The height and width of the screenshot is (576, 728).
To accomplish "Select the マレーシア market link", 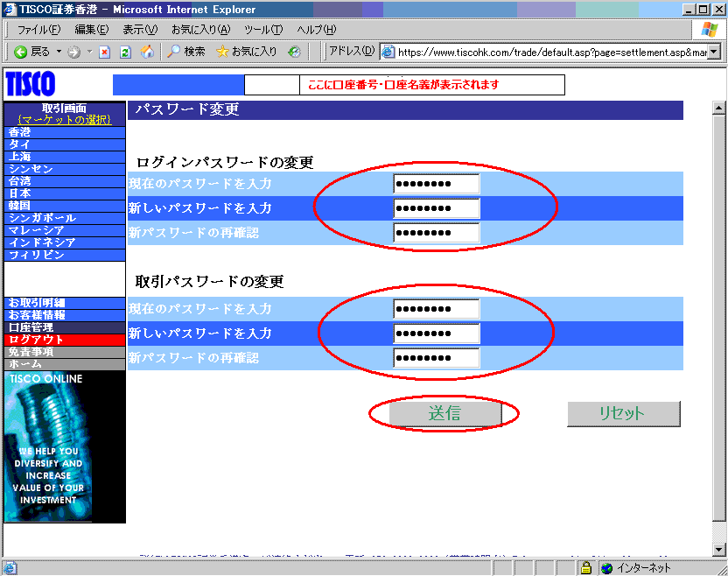I will pyautogui.click(x=65, y=230).
